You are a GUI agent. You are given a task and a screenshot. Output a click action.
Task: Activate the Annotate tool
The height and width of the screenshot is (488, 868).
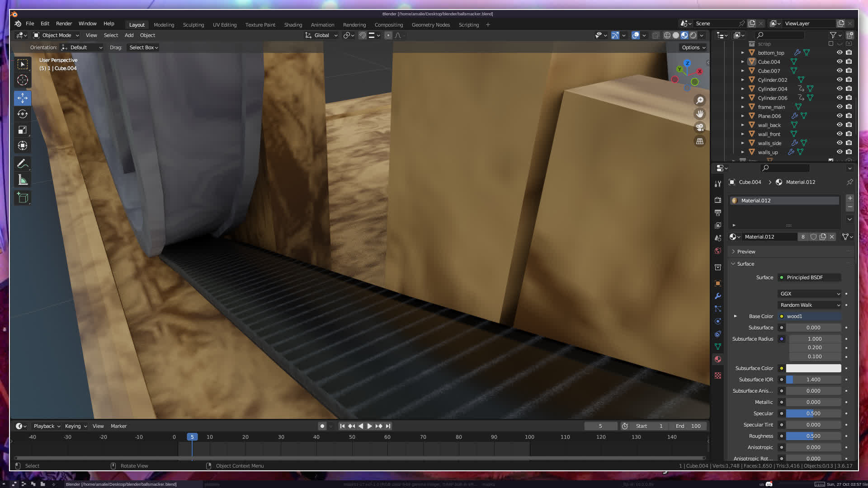point(23,164)
